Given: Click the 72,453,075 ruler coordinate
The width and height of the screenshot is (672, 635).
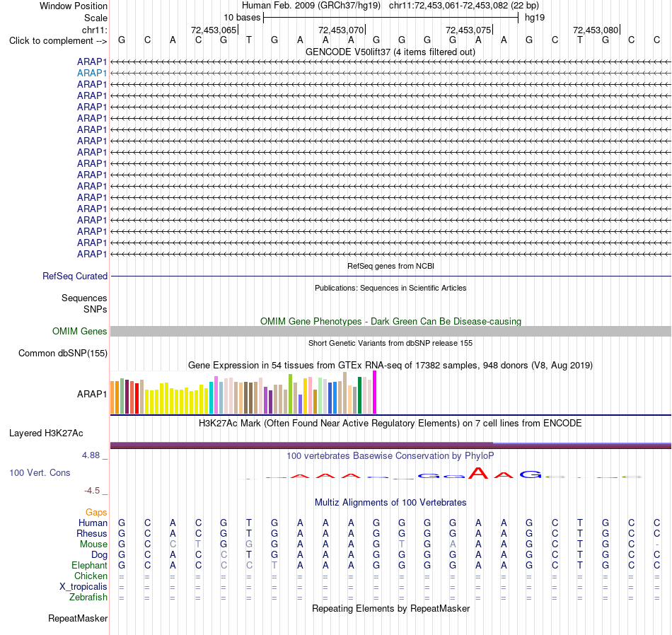Looking at the screenshot, I should coord(468,30).
